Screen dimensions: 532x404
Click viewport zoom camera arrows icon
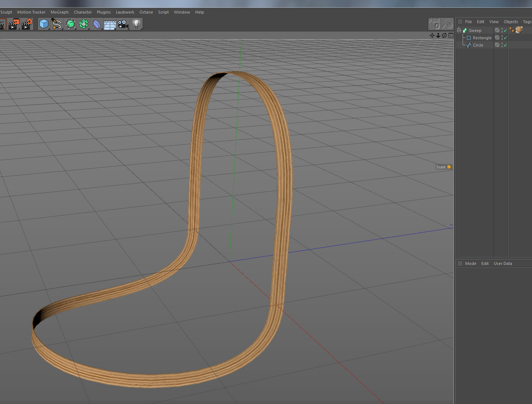438,36
